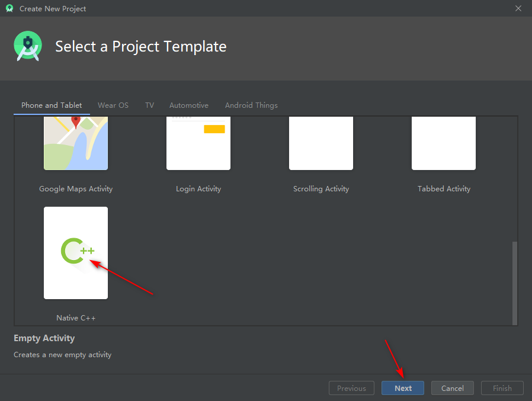Cancel the new project wizard
The image size is (532, 401).
click(452, 388)
